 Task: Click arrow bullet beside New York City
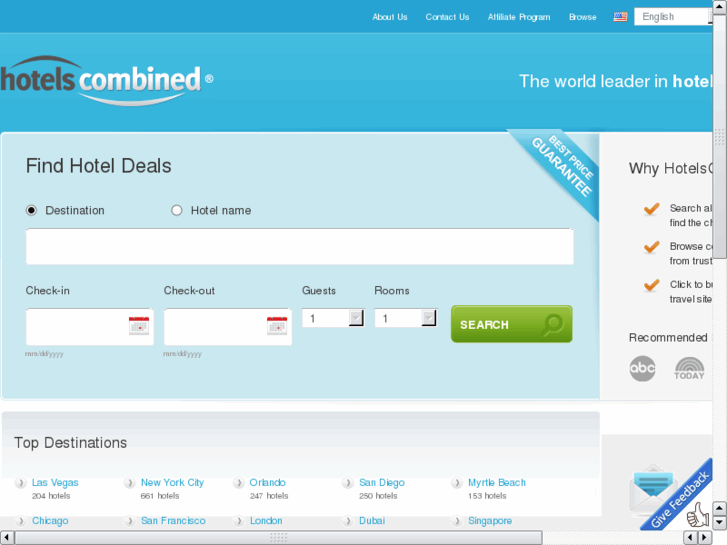click(x=129, y=483)
